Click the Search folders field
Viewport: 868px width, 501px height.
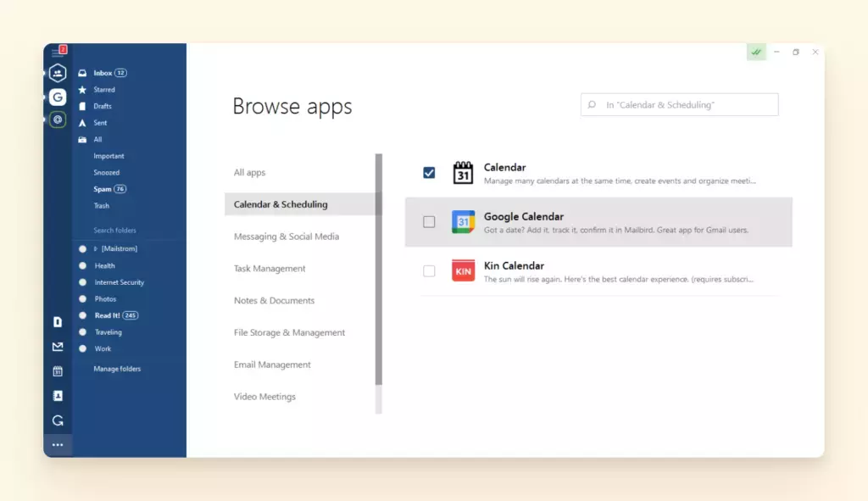tap(114, 231)
